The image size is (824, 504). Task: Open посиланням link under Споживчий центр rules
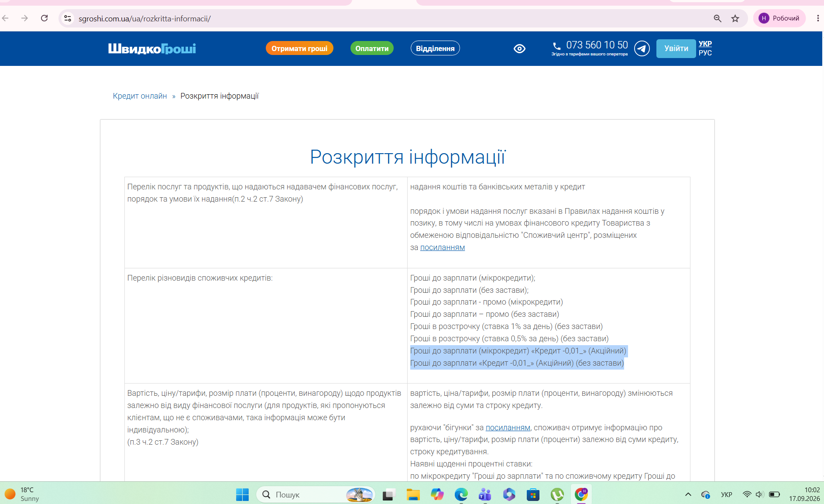tap(443, 247)
